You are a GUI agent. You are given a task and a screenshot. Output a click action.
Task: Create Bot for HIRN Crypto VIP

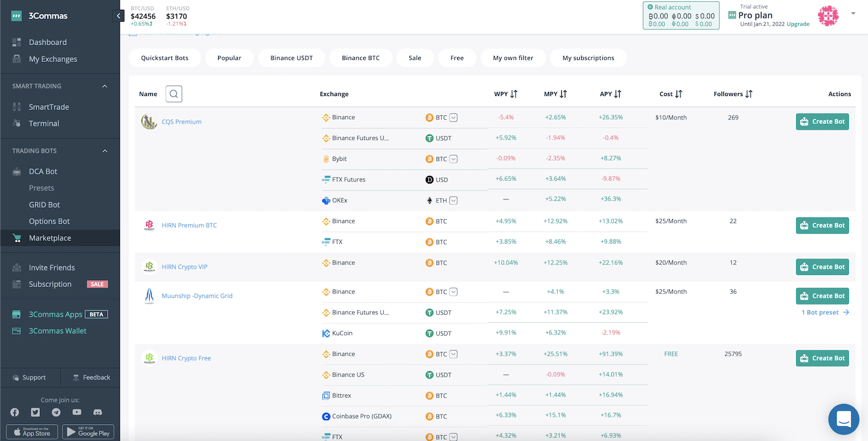pyautogui.click(x=822, y=267)
